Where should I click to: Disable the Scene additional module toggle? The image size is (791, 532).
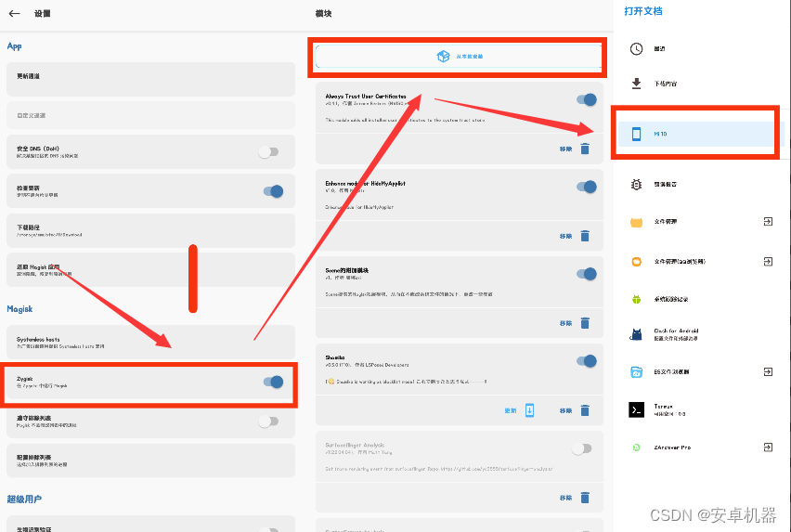pos(586,274)
